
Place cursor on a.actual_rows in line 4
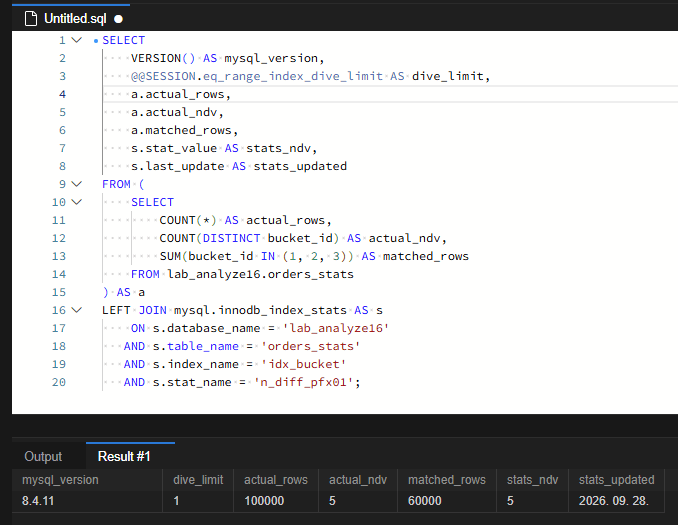click(x=178, y=94)
